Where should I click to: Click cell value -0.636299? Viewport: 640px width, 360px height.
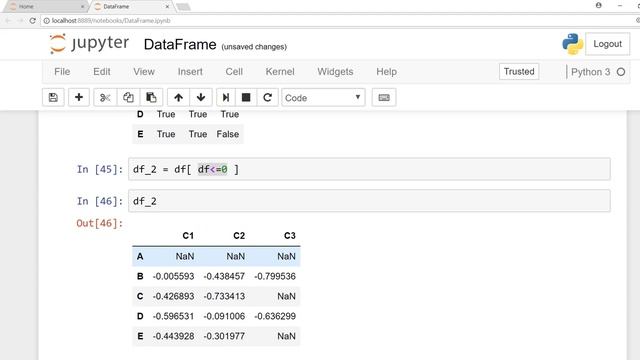point(275,316)
